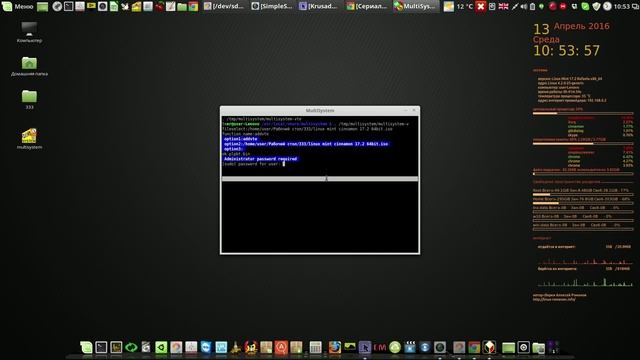Viewport: 640px width, 360px height.
Task: Open the red A software icon in dock
Action: (x=281, y=347)
